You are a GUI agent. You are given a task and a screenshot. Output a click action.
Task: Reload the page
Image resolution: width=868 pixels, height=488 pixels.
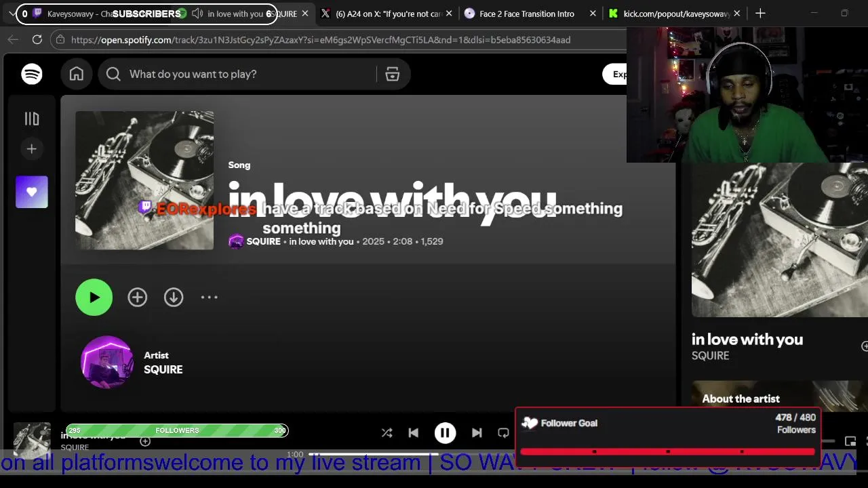pos(37,40)
